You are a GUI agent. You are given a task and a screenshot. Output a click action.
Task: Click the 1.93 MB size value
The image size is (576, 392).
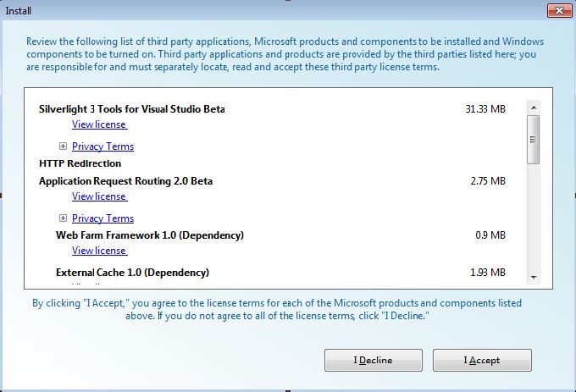(x=488, y=273)
